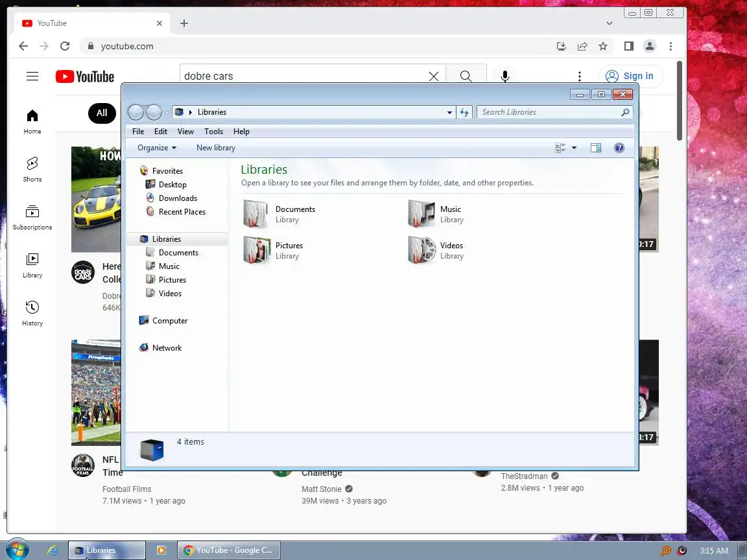
Task: Select Videos under Libraries tree
Action: tap(170, 294)
